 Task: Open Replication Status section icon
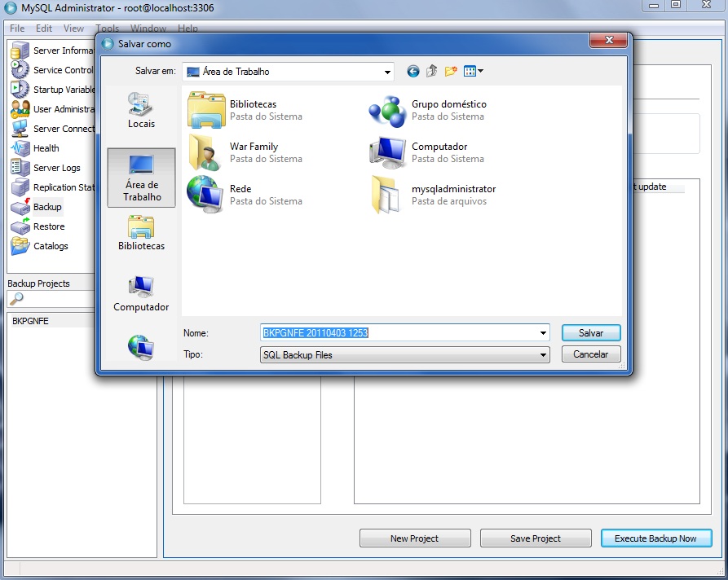click(x=20, y=187)
